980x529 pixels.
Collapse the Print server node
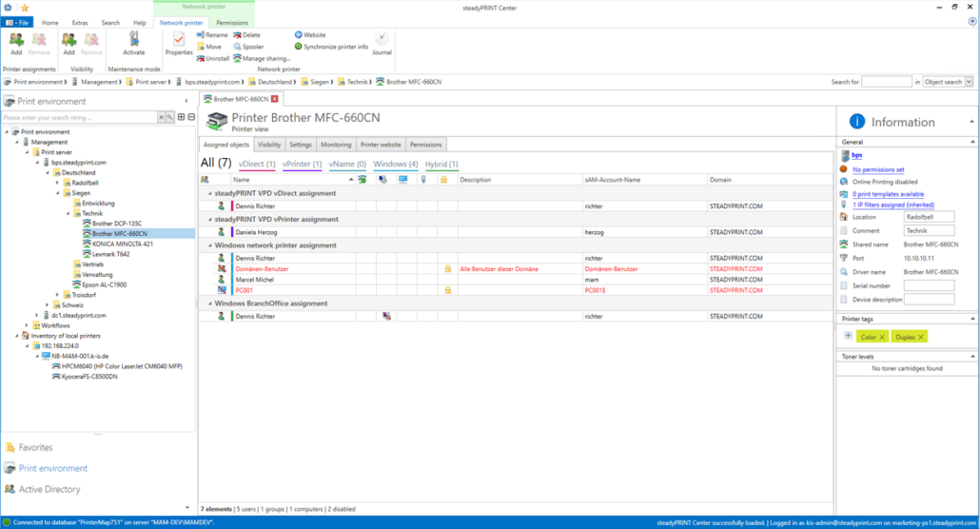(28, 152)
